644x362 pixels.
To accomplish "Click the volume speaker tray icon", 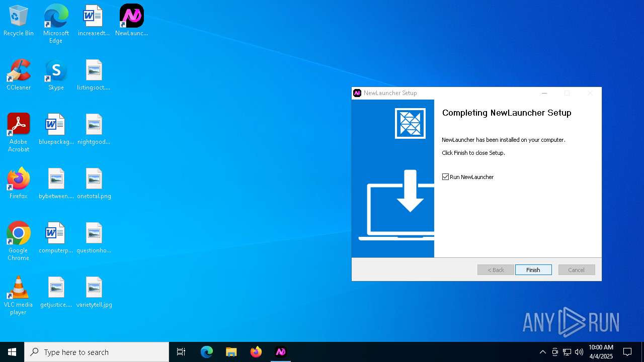I will [579, 352].
